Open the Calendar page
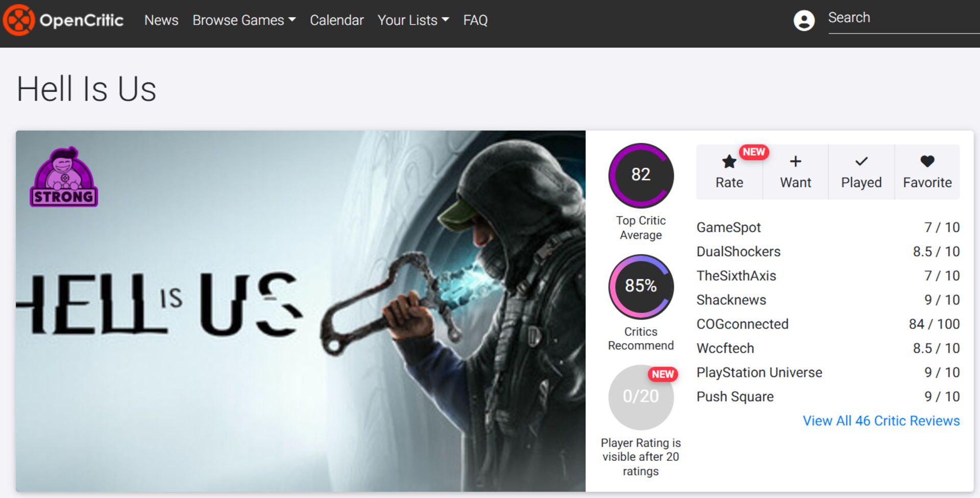980x498 pixels. 337,20
